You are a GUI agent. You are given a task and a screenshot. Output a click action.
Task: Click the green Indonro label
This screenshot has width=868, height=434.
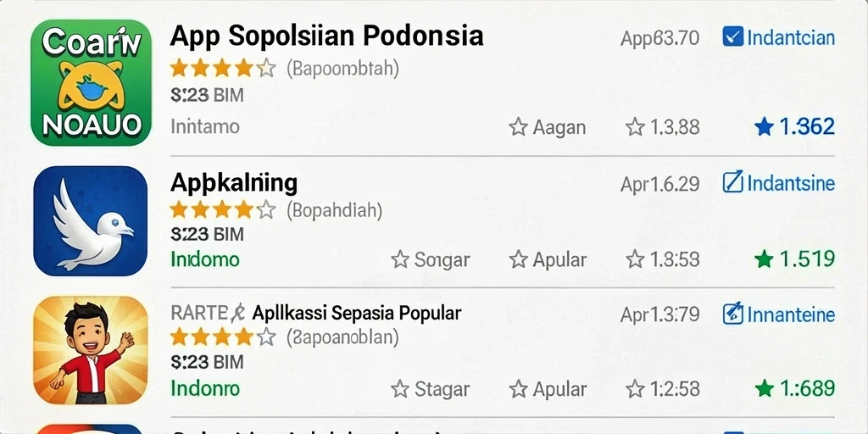tap(205, 388)
